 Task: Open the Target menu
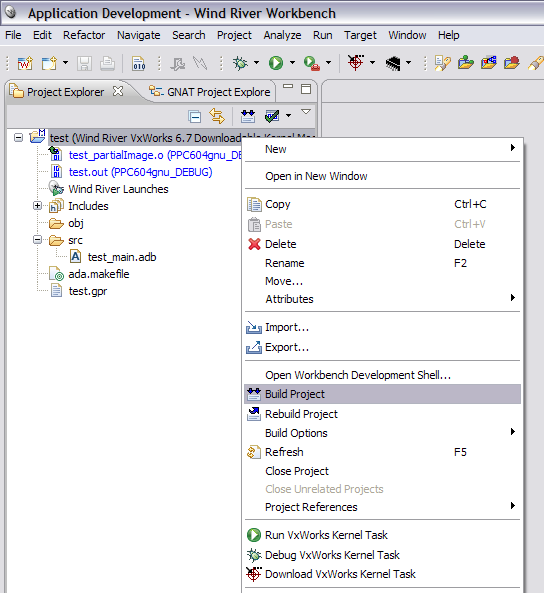coord(360,35)
